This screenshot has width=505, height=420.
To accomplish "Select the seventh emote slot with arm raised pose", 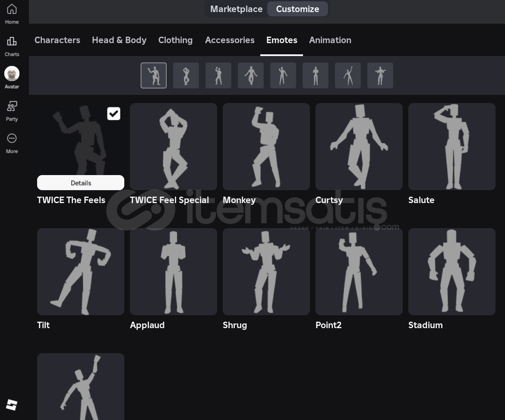I will pyautogui.click(x=348, y=75).
